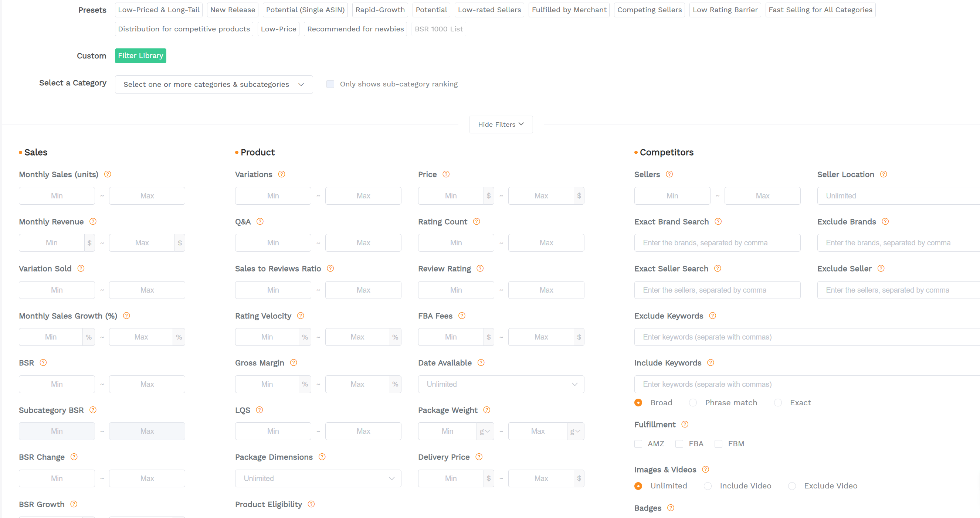980x518 pixels.
Task: Click the FBA Fees help icon
Action: 462,316
